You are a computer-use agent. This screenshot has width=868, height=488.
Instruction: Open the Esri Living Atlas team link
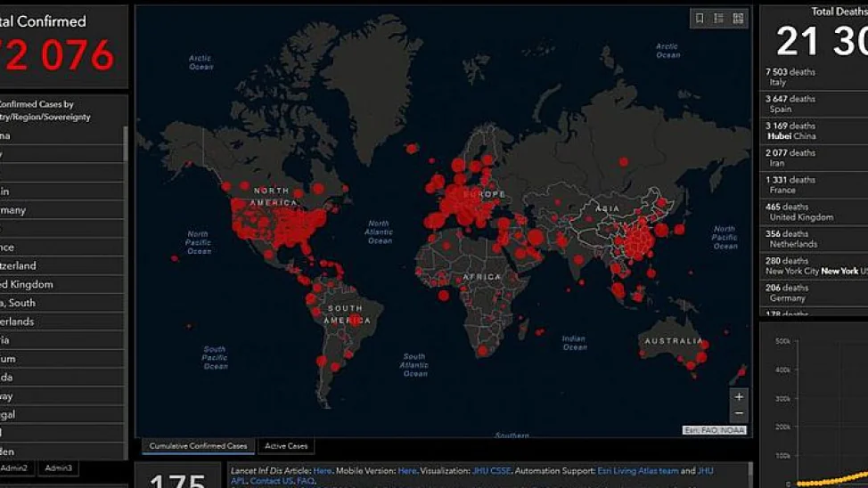tap(638, 471)
